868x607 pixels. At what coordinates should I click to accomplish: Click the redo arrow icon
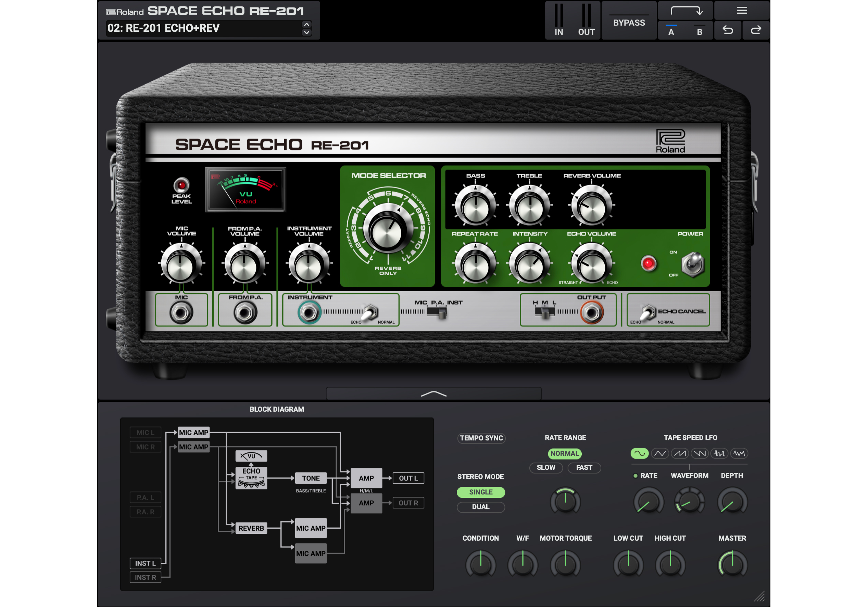(x=756, y=30)
